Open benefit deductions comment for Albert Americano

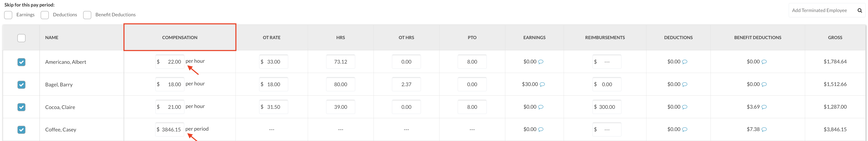(764, 62)
